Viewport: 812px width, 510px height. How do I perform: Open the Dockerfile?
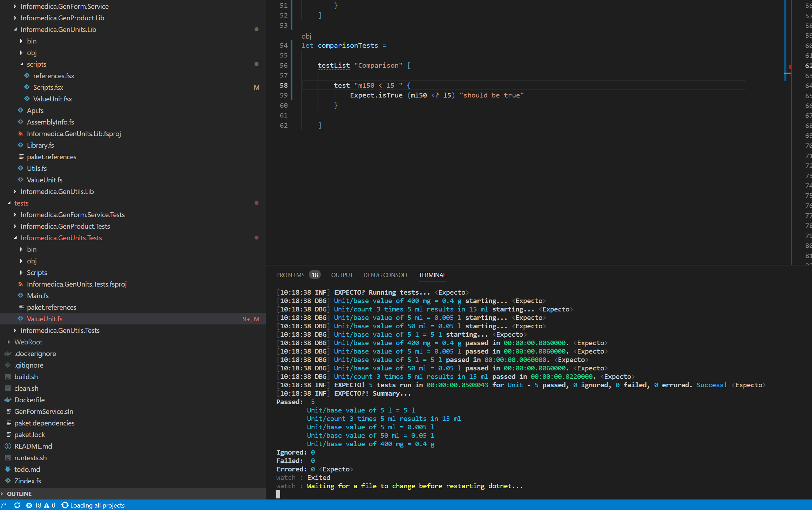tap(29, 400)
